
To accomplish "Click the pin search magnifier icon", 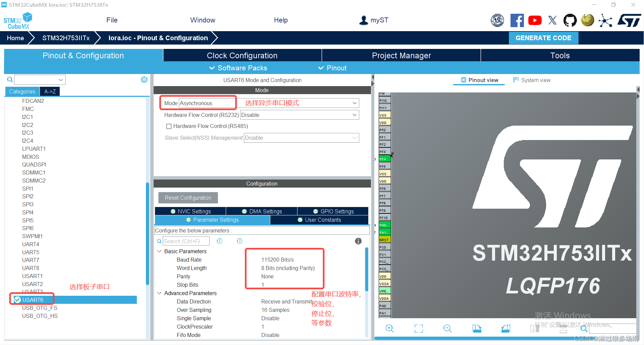I will click(x=584, y=328).
